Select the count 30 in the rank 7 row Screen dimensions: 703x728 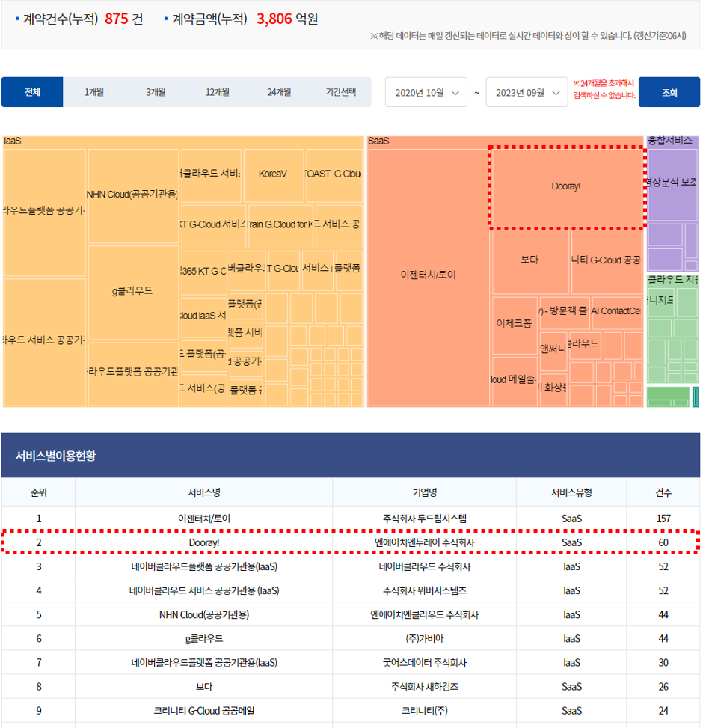point(663,663)
